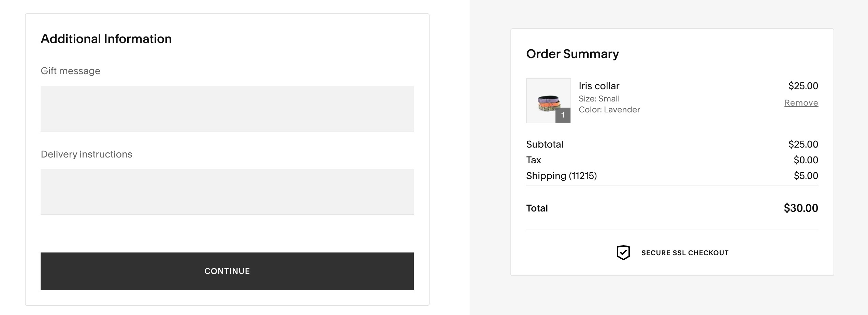This screenshot has height=315, width=868.
Task: Click the SECURE SSL CHECKOUT label
Action: click(x=684, y=253)
